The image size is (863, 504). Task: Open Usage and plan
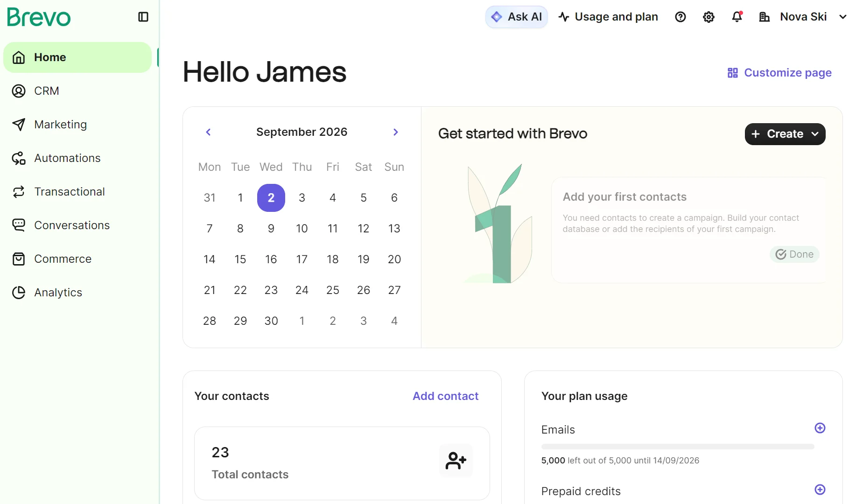pyautogui.click(x=608, y=17)
